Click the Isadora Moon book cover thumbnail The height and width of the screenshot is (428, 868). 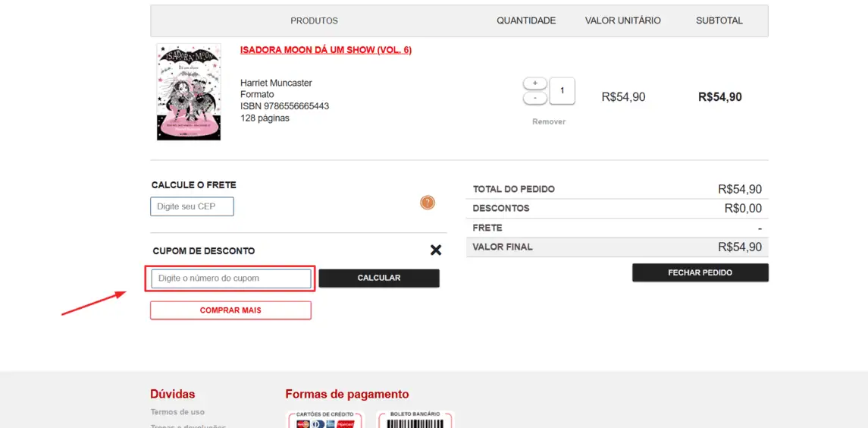point(189,92)
